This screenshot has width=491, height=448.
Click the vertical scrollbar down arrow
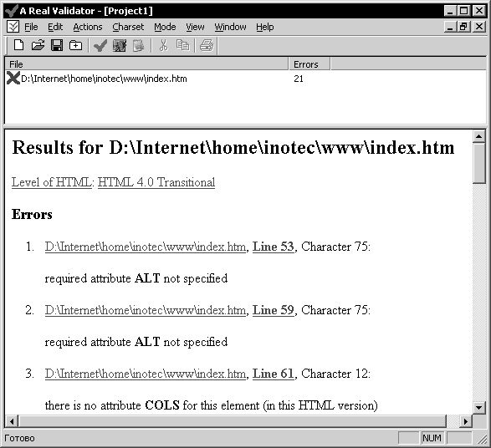(x=478, y=407)
